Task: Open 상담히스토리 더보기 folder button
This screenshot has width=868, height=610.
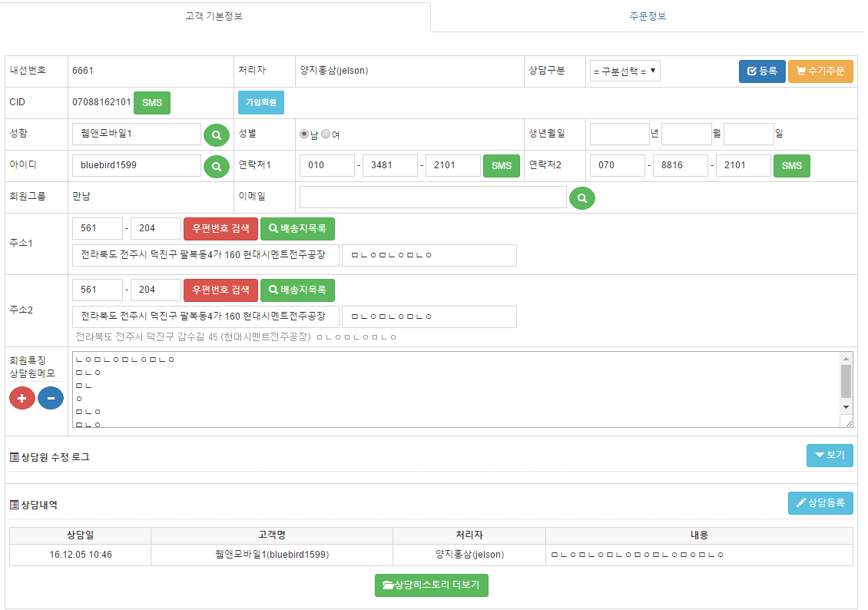Action: point(432,585)
